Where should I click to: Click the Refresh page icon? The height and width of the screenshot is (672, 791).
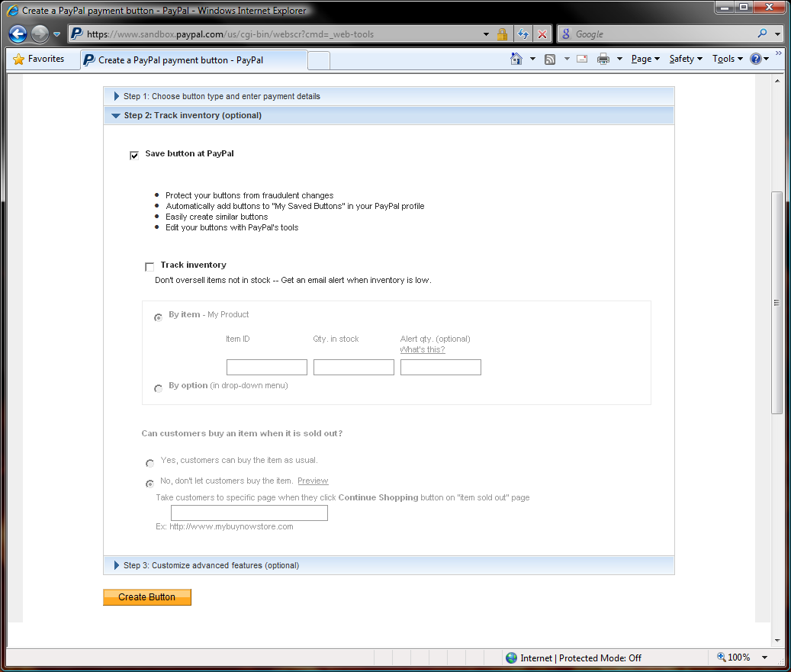click(x=523, y=34)
